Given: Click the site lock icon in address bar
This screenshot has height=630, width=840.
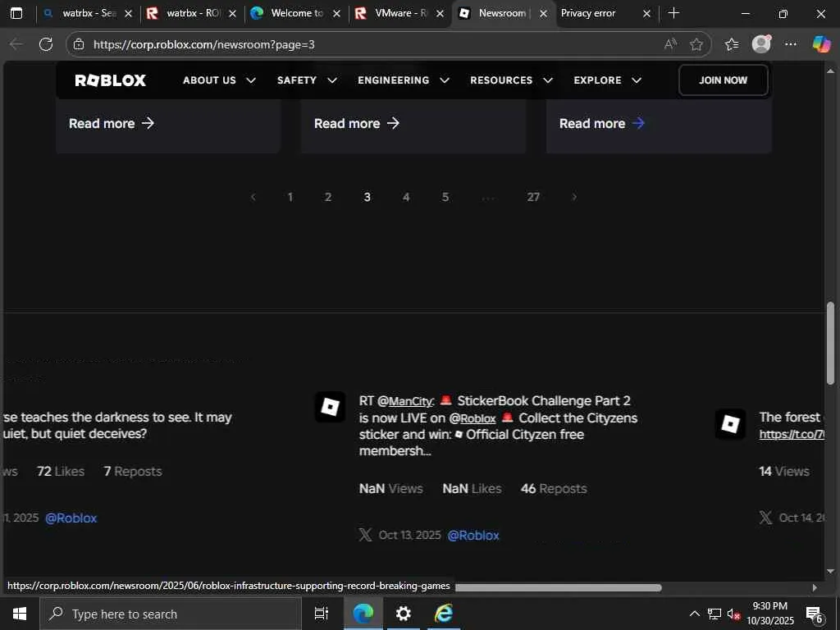Looking at the screenshot, I should (79, 44).
